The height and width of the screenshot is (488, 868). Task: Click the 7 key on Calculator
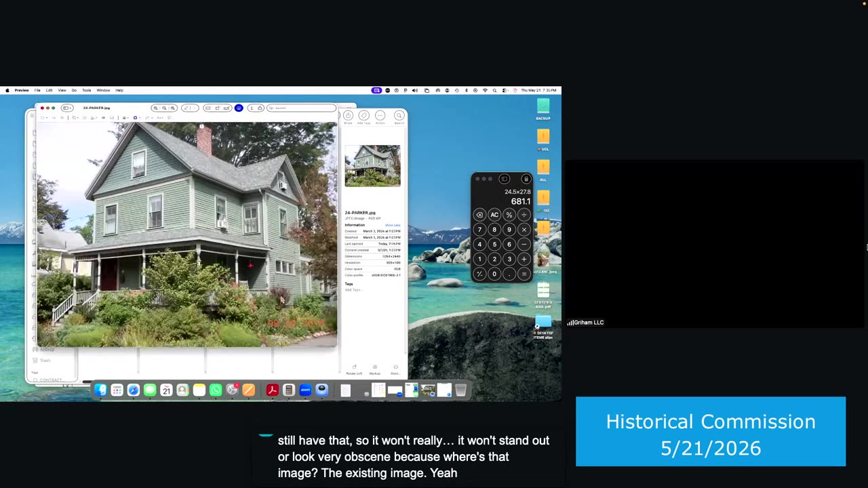point(479,230)
